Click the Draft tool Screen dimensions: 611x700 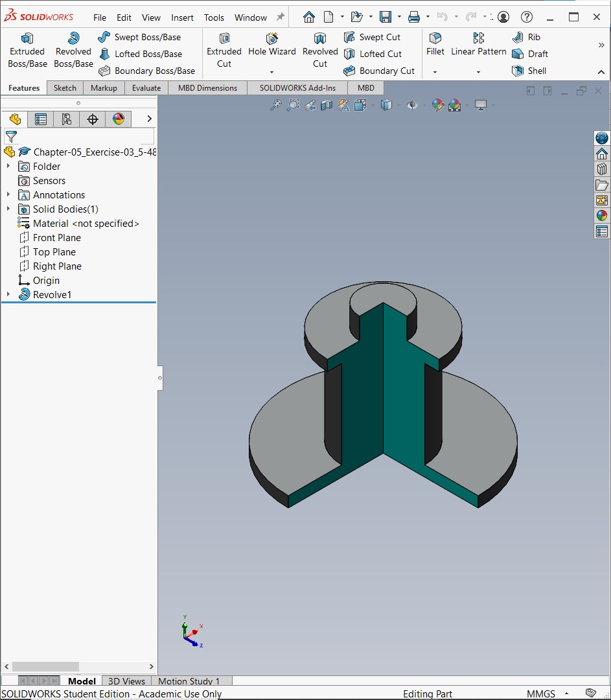[x=530, y=54]
